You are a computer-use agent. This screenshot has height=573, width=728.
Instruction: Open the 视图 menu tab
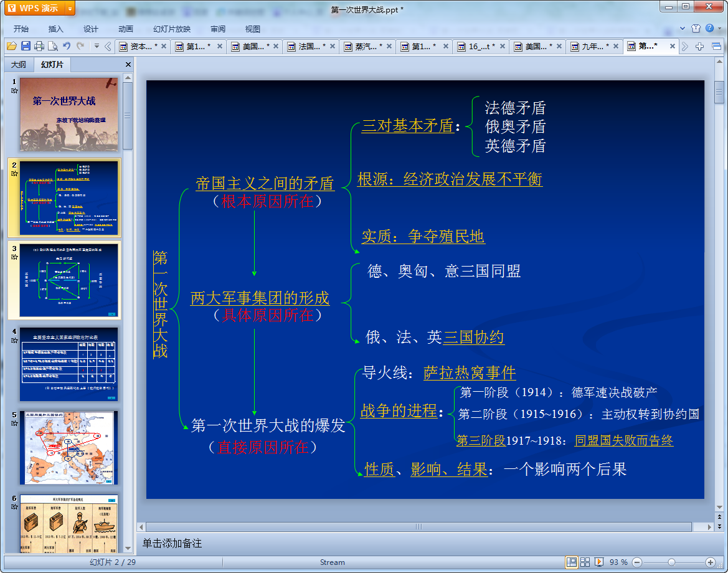click(253, 29)
